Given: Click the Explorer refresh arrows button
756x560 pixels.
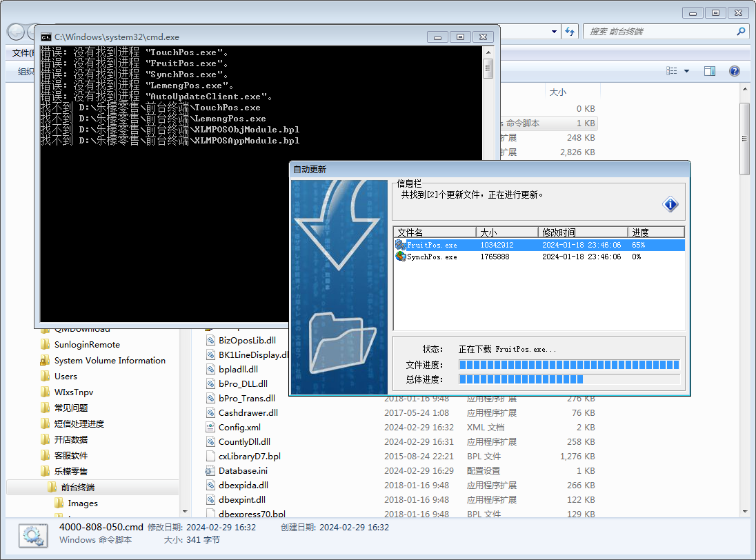Looking at the screenshot, I should [570, 32].
